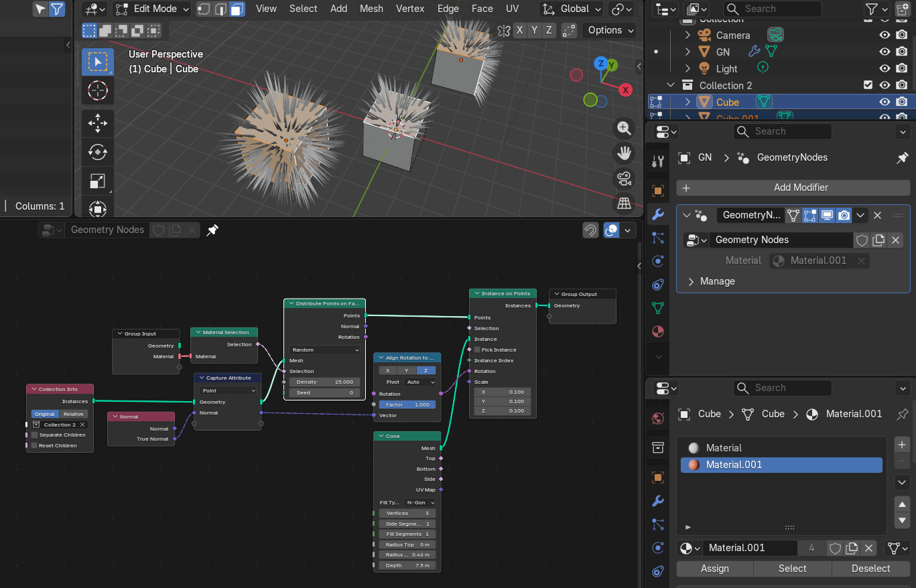Click the Select material button
Viewport: 916px width, 588px height.
click(793, 569)
